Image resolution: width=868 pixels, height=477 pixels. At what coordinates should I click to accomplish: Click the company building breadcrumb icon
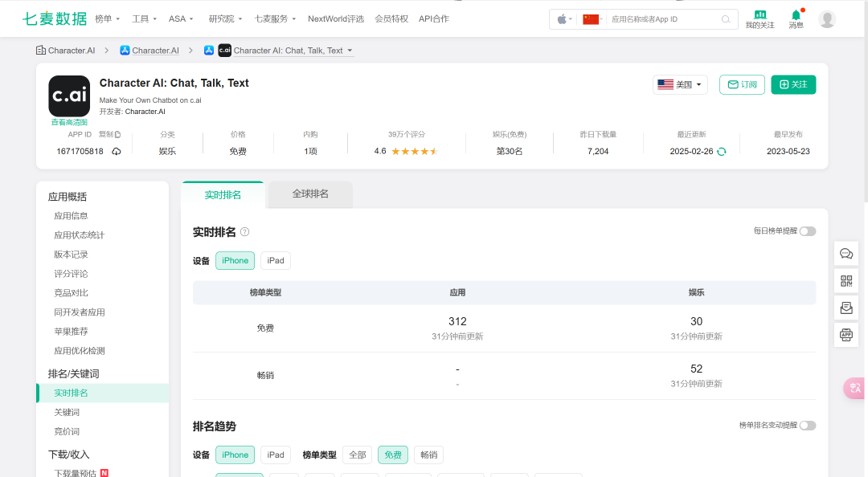[41, 51]
